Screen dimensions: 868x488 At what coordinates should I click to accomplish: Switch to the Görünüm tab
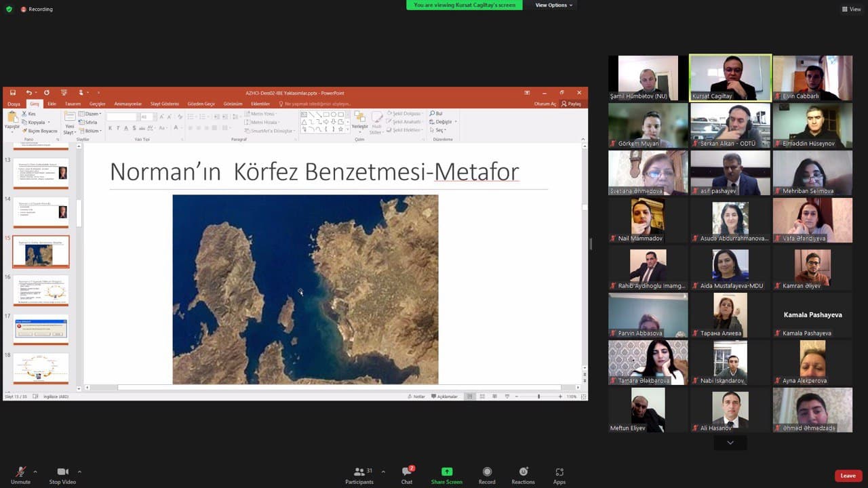(x=233, y=104)
